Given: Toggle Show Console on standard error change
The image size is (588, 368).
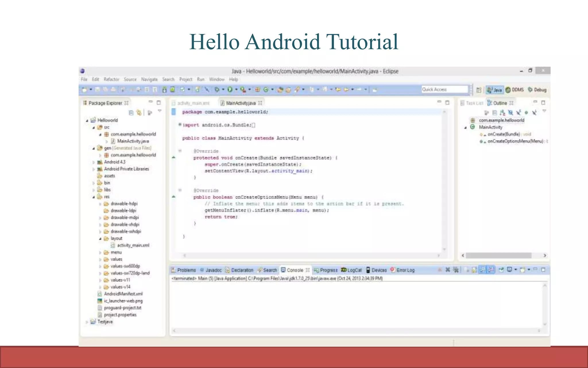Looking at the screenshot, I should click(491, 270).
